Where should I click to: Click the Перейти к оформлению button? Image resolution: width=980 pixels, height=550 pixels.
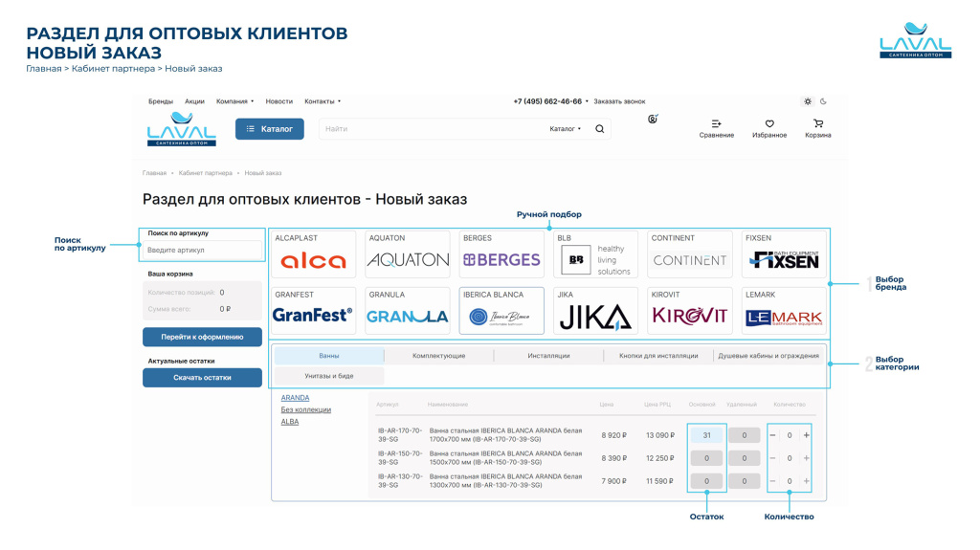(x=202, y=336)
